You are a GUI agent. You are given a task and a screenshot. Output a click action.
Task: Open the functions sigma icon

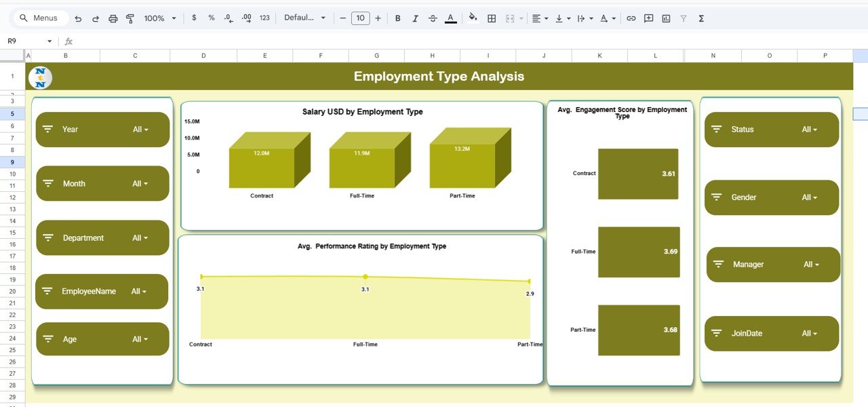tap(701, 18)
